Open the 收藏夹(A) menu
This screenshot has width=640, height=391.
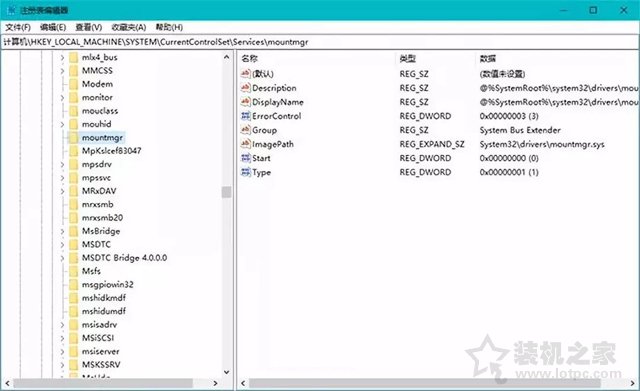[129, 27]
